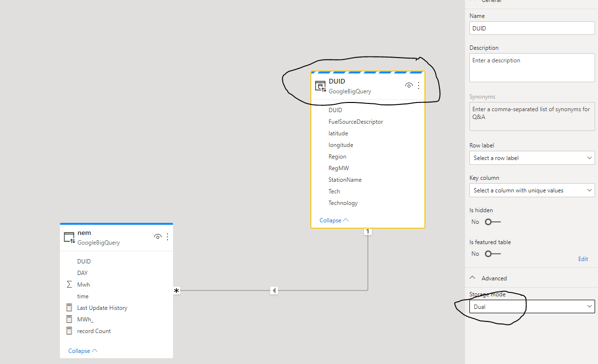Click the Edit link for featured table
598x364 pixels.
(583, 259)
